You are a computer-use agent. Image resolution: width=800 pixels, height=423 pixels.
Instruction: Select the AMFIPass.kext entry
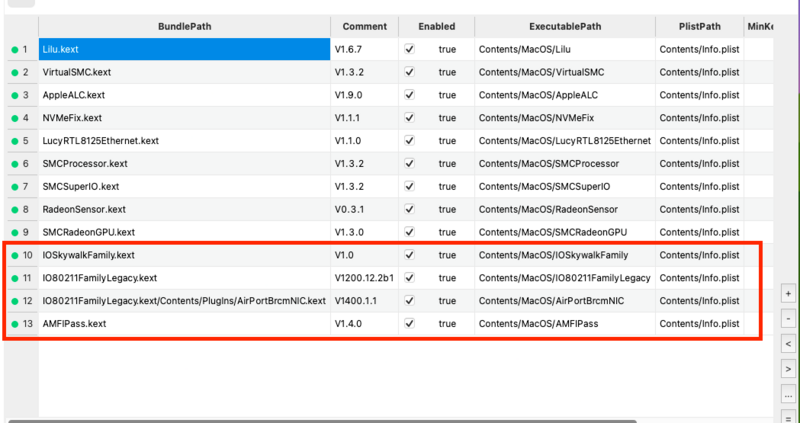[x=185, y=324]
